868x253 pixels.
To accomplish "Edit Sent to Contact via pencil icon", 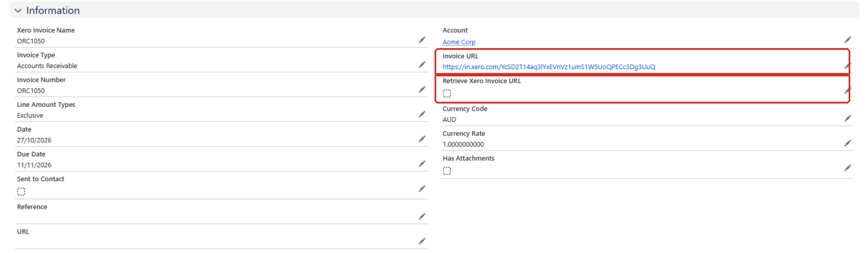I will pos(422,189).
